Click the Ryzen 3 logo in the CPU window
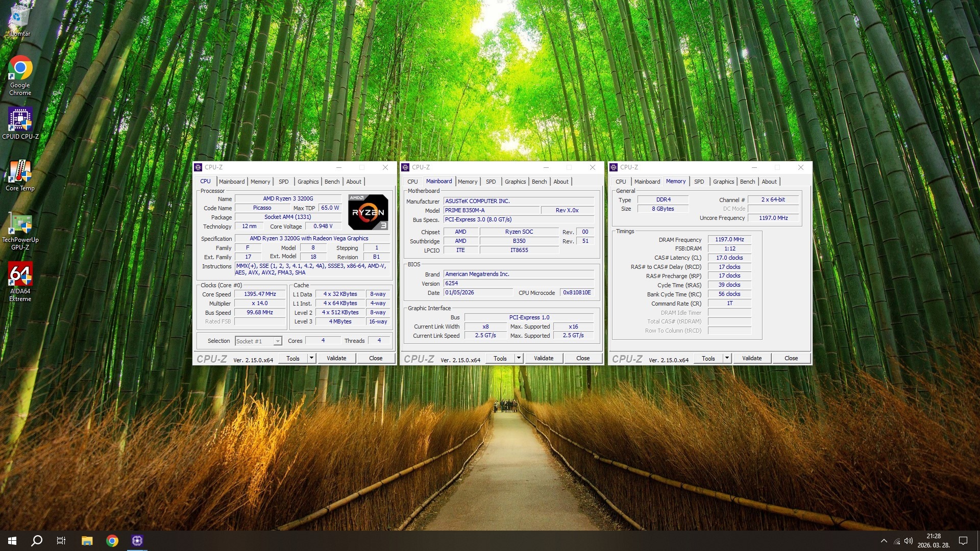The width and height of the screenshot is (980, 551). pos(368,212)
